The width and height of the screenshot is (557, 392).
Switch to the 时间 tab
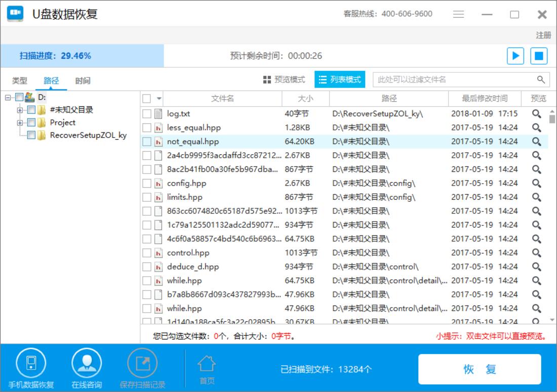(x=83, y=80)
